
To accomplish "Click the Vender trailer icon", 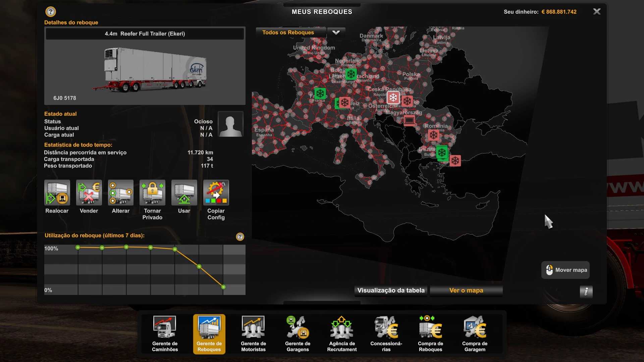I will pos(89,193).
